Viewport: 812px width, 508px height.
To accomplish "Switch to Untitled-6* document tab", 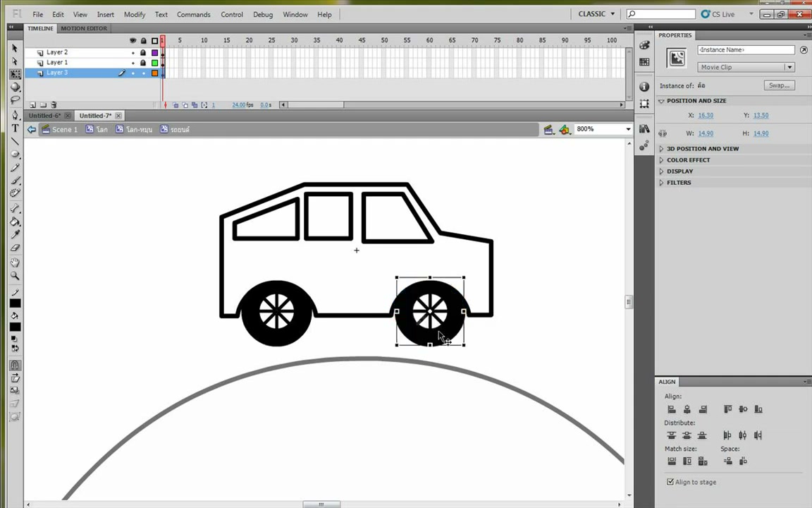I will pyautogui.click(x=44, y=116).
